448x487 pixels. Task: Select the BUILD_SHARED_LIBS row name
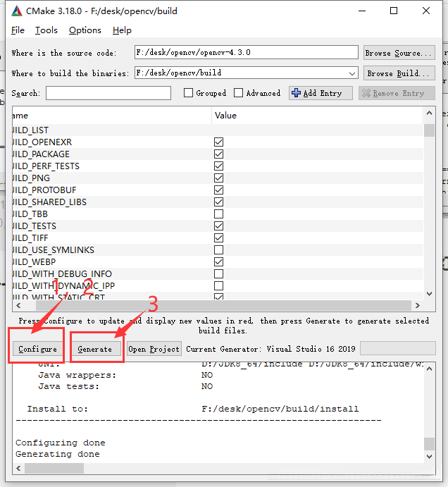(x=49, y=202)
